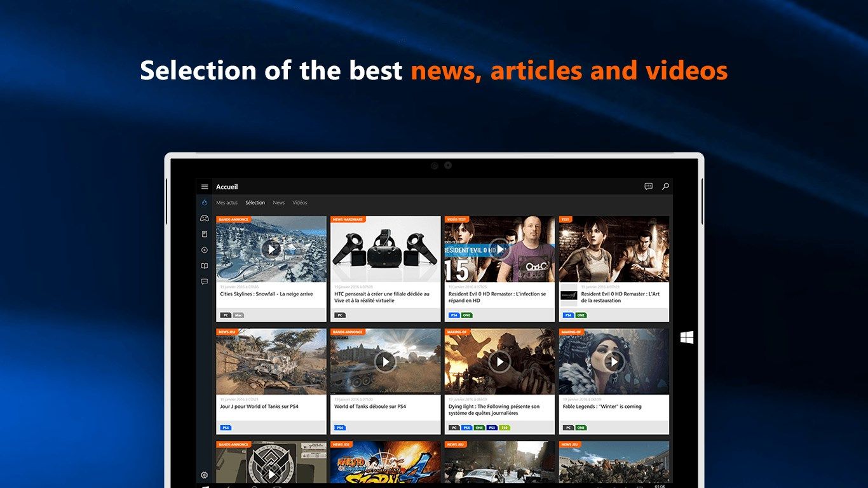The width and height of the screenshot is (868, 488).
Task: Open the hamburger menu next to Accueil
Action: coord(205,187)
